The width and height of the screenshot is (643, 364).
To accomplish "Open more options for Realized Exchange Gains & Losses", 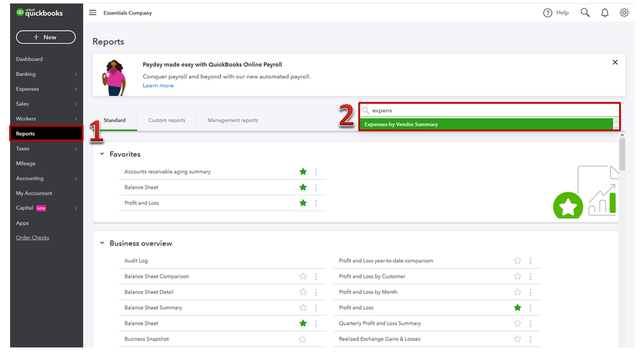I will (x=530, y=340).
